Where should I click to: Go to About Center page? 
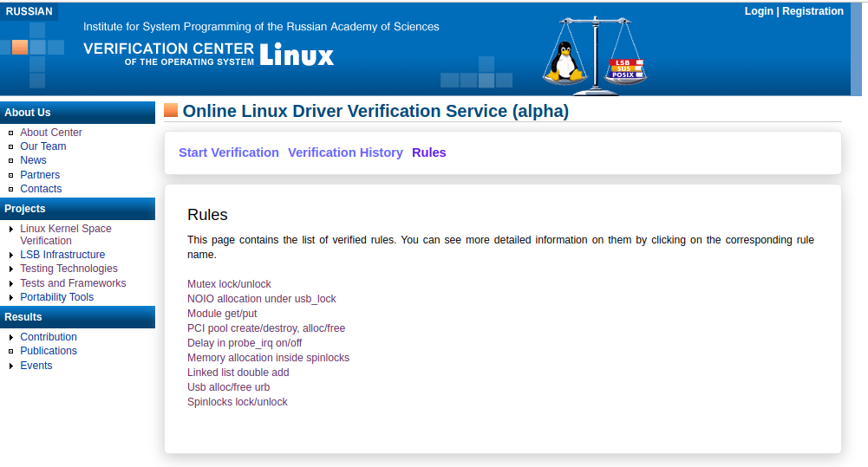pyautogui.click(x=51, y=133)
